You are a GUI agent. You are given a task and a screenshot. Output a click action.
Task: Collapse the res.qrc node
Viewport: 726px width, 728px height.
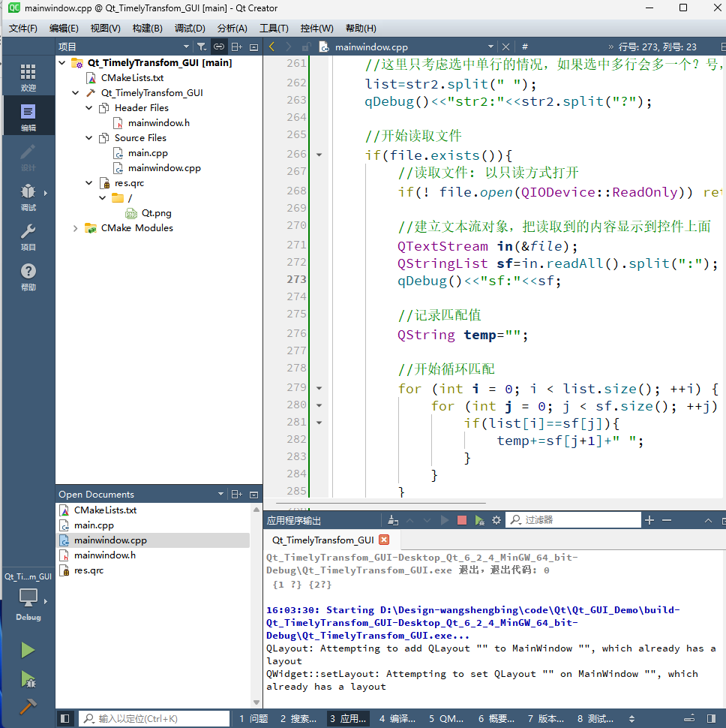click(89, 183)
